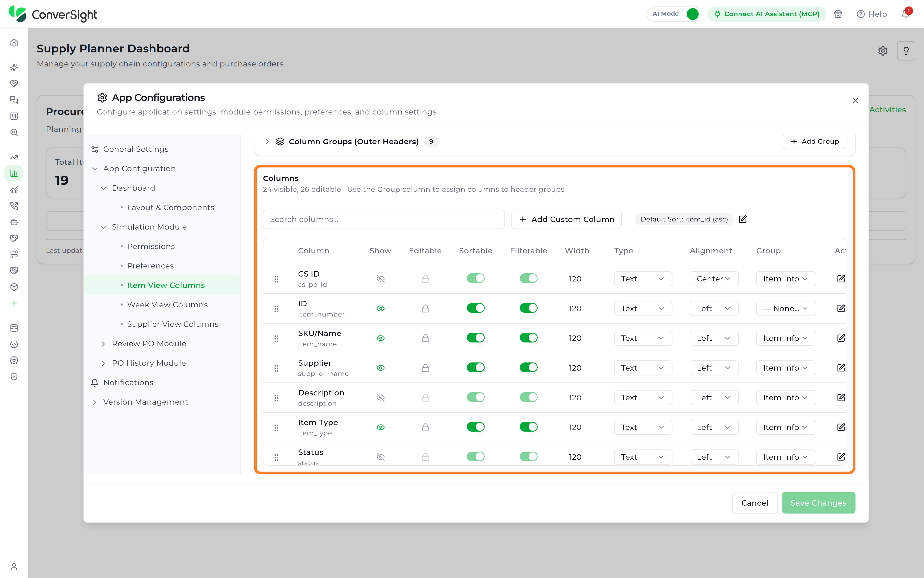924x578 pixels.
Task: Click the Add Group button
Action: 814,142
